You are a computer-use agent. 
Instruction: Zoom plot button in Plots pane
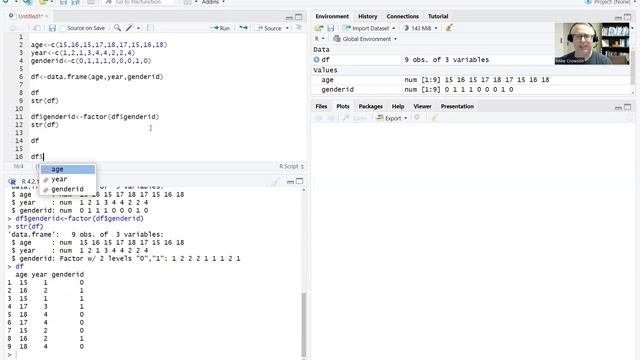[x=355, y=118]
